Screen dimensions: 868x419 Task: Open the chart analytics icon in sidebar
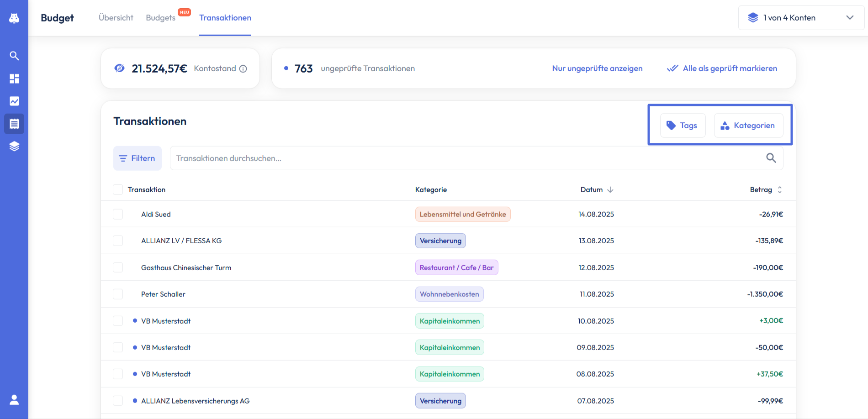[14, 101]
